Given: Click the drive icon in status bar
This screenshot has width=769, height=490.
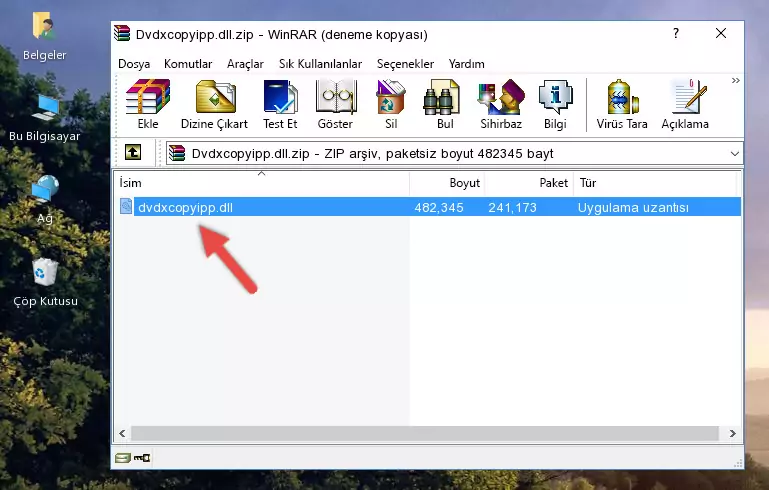Looking at the screenshot, I should coord(123,458).
